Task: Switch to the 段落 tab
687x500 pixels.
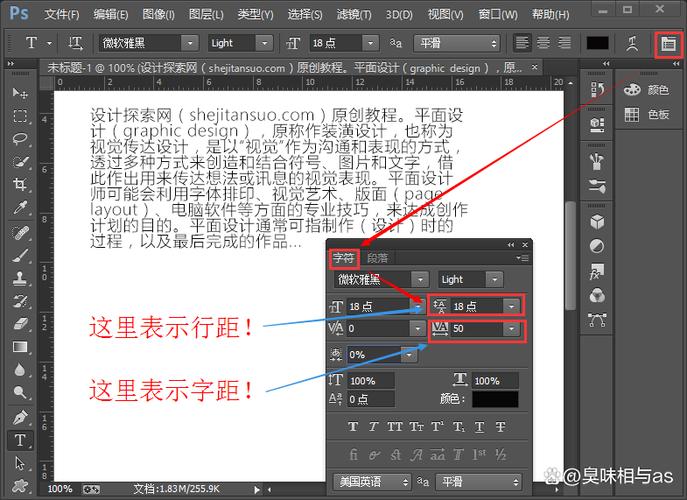Action: (377, 258)
